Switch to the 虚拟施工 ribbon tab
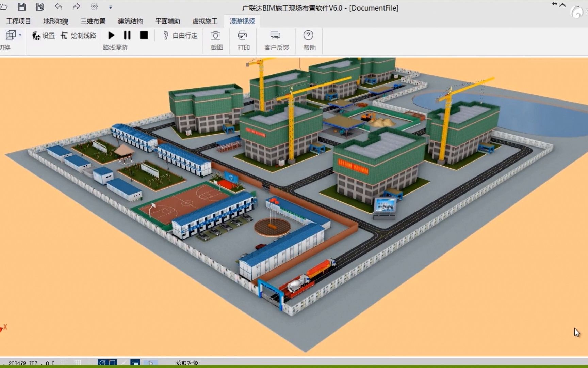Viewport: 588px width, 368px height. (x=205, y=21)
